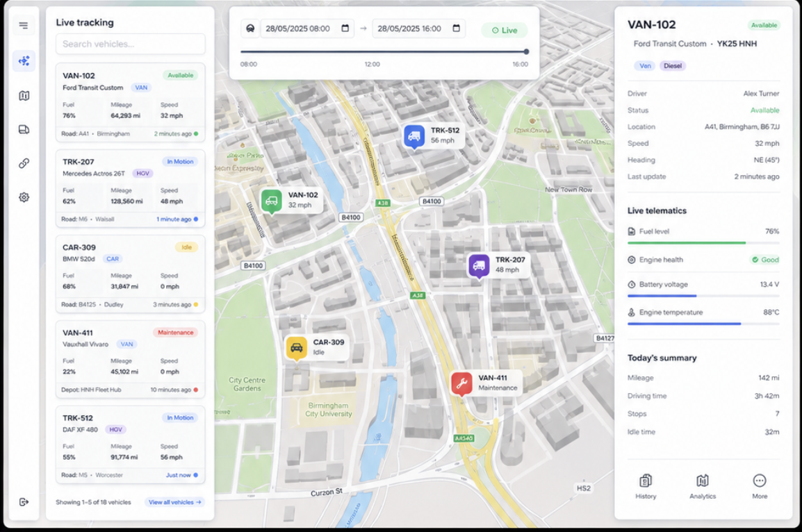Click the Engine temperature progress bar

(x=703, y=324)
